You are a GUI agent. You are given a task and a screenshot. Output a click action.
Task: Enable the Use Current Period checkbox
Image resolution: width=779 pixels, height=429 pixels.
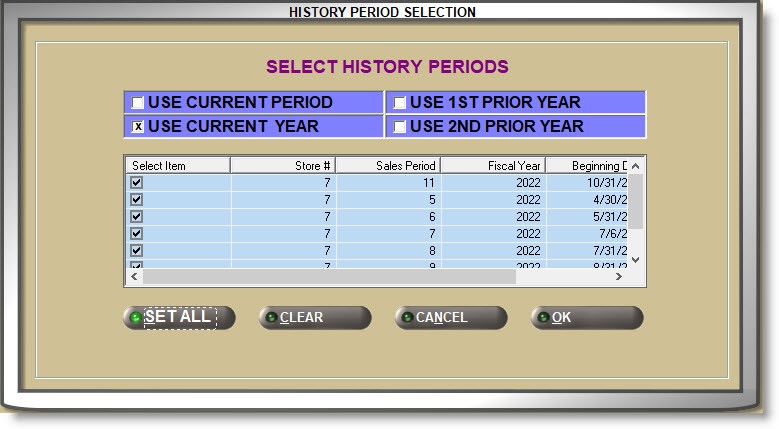pyautogui.click(x=138, y=103)
